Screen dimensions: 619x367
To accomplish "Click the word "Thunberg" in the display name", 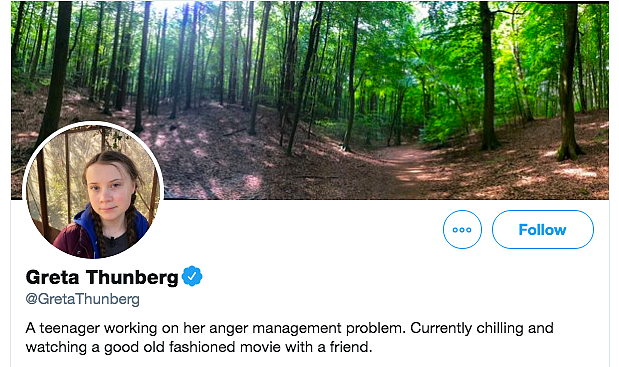I will click(x=132, y=277).
